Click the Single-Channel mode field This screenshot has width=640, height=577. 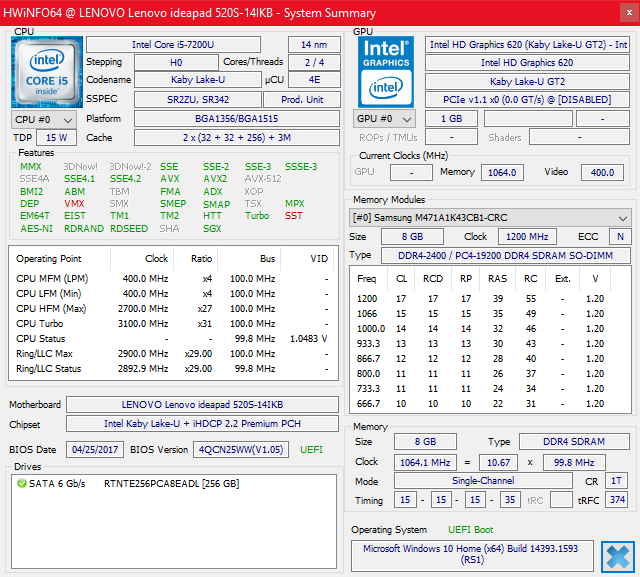pyautogui.click(x=483, y=481)
